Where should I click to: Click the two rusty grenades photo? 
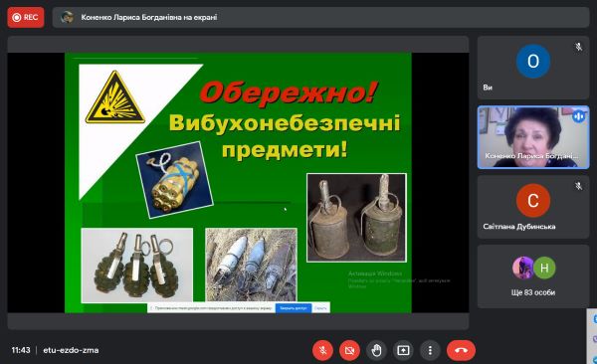point(357,218)
